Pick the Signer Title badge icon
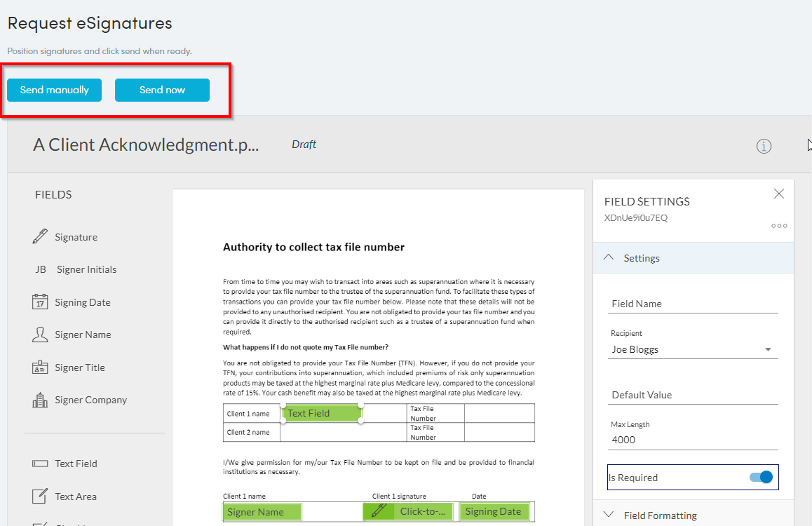Screen dimensions: 812x526 [40, 367]
